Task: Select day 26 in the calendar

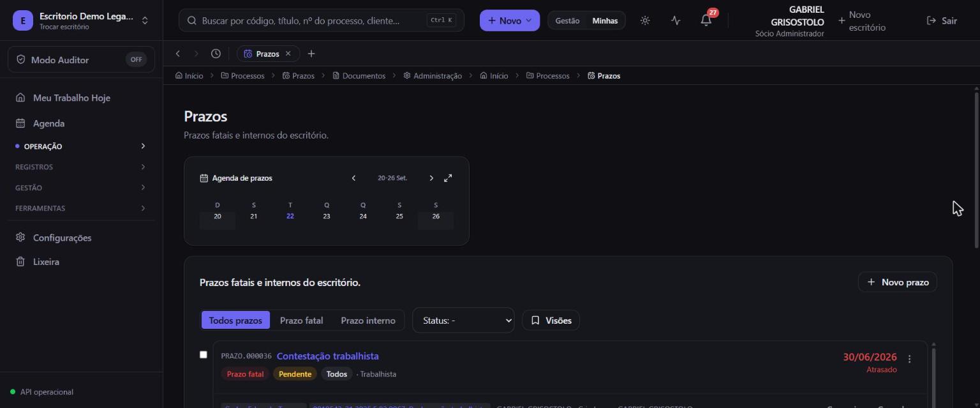Action: (436, 216)
